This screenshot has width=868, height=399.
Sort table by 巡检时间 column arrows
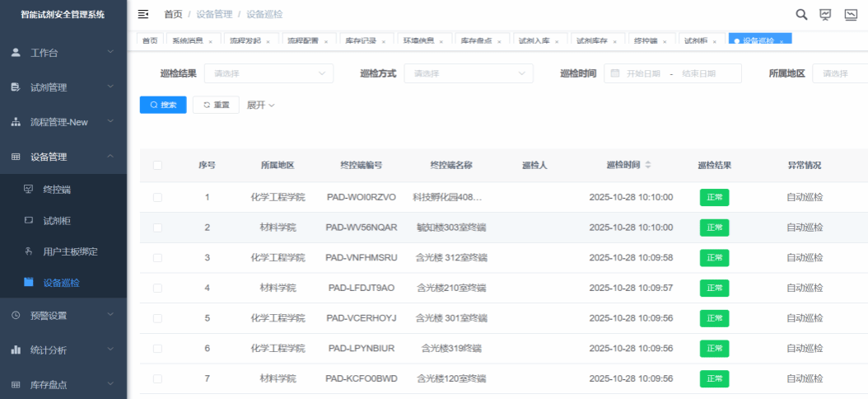point(648,165)
